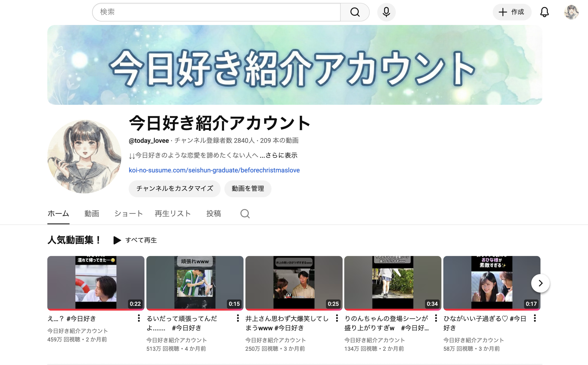Open the 作成 (Create) menu
588x365 pixels.
pyautogui.click(x=512, y=12)
